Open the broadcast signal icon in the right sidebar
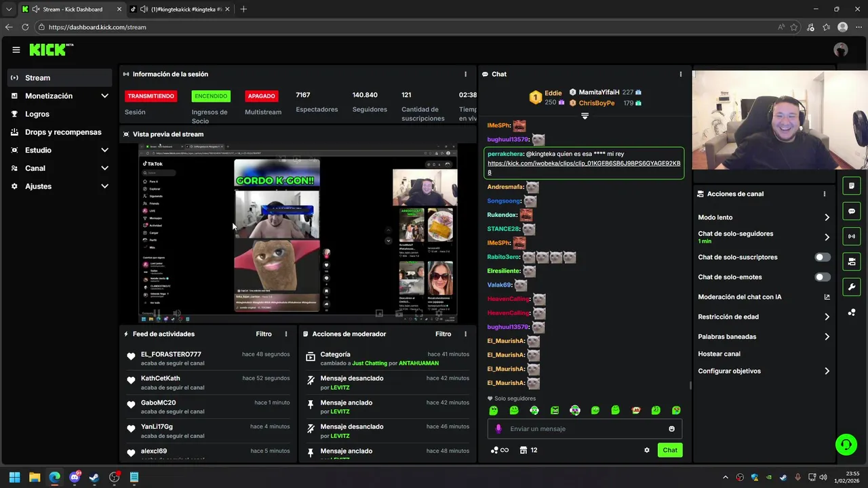This screenshot has width=868, height=488. [852, 236]
